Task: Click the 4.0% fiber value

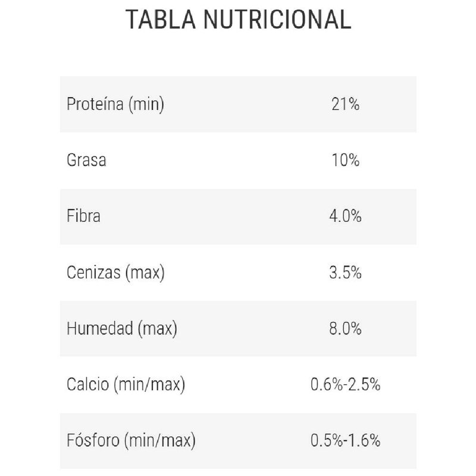Action: pyautogui.click(x=345, y=215)
